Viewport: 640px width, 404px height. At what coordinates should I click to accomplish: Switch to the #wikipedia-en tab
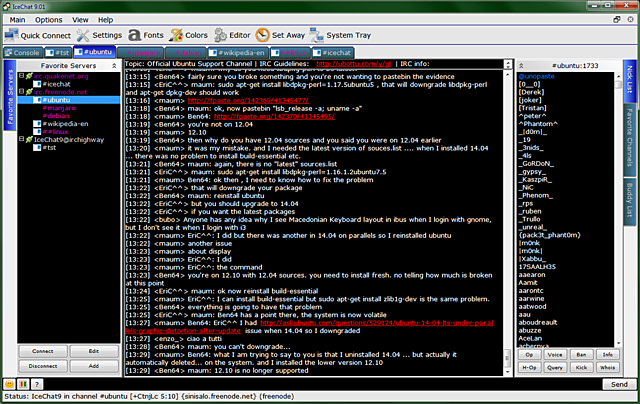coord(238,53)
